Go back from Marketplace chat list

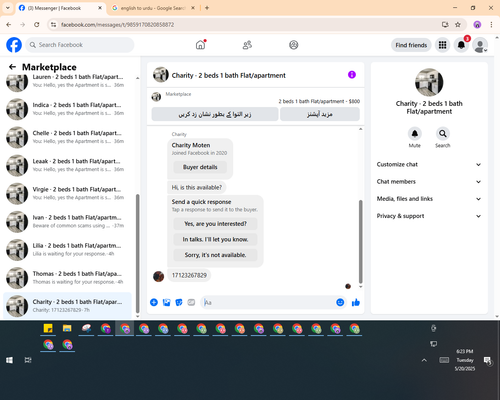click(x=12, y=67)
